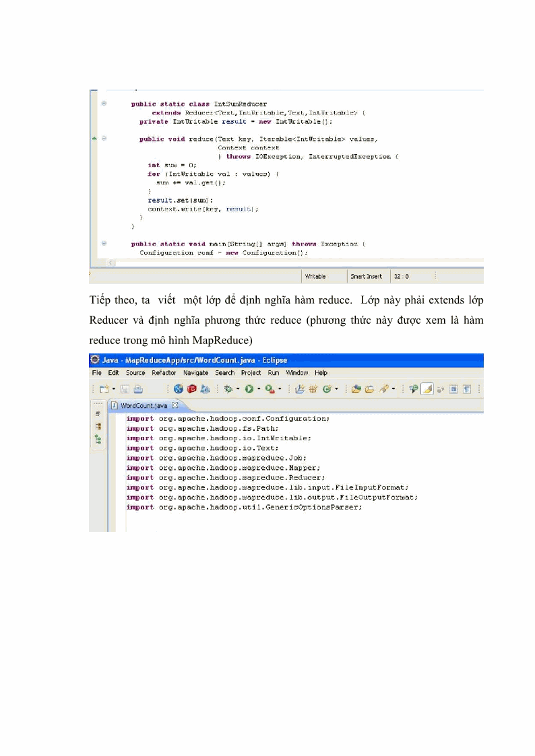
Task: Expand the New file dropdown arrow
Action: click(114, 389)
